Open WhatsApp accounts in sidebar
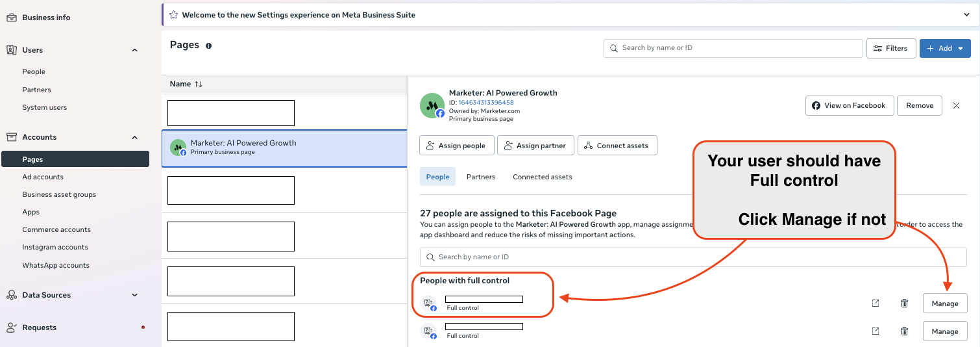 56,265
